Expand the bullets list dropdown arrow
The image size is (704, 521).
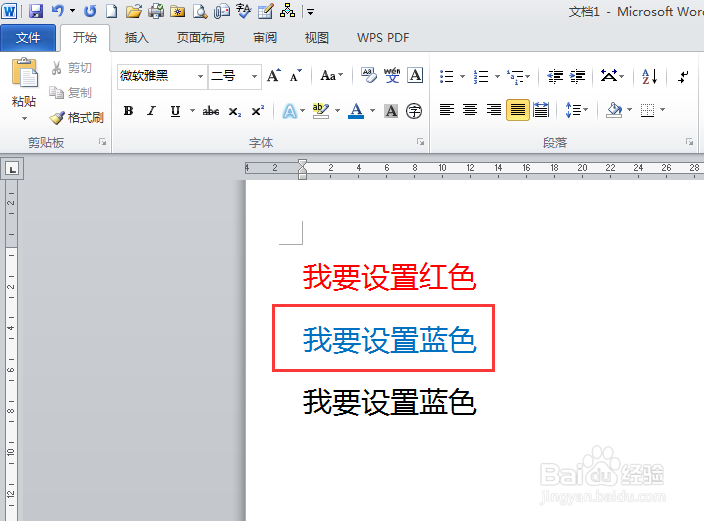click(462, 76)
